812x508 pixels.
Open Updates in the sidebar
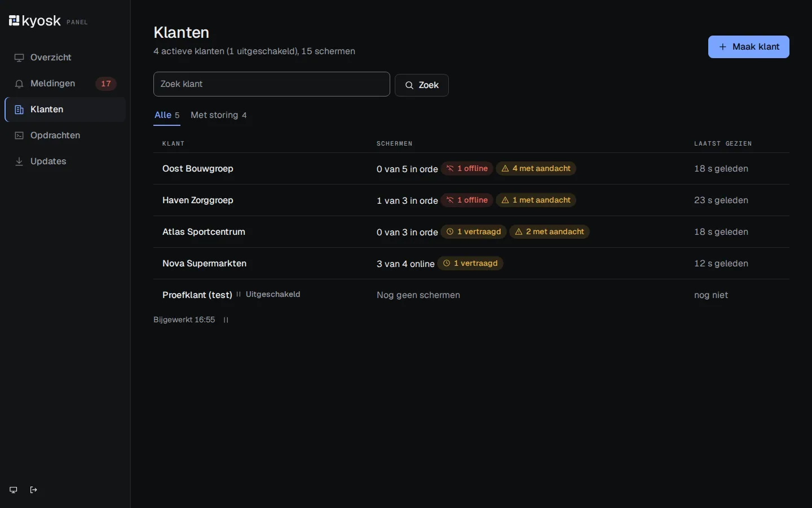(x=65, y=161)
